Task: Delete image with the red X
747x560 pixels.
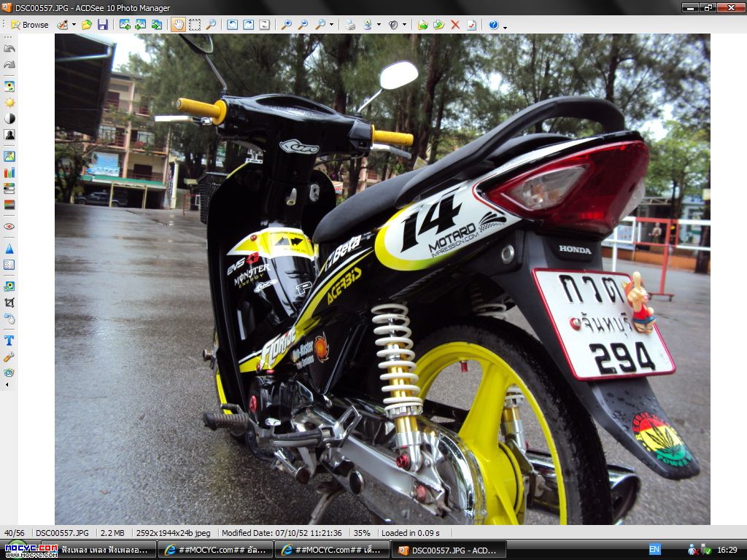Action: tap(455, 25)
